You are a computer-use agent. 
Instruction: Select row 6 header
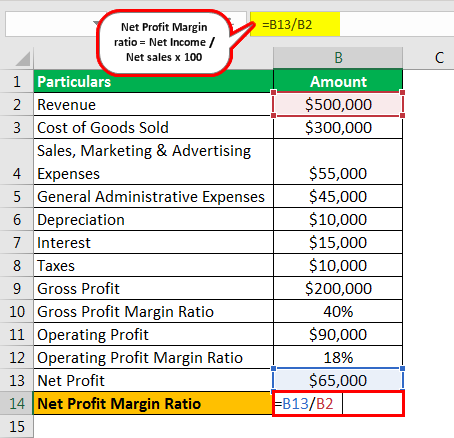point(17,219)
